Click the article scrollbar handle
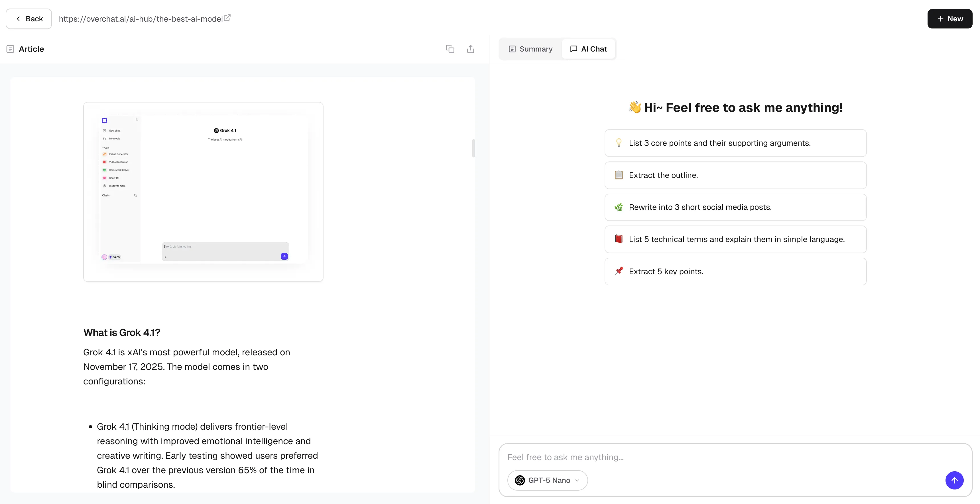The image size is (980, 504). (x=473, y=148)
